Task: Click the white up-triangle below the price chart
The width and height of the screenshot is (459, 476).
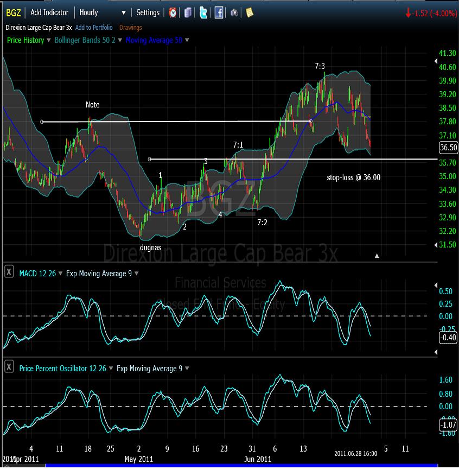Action: (x=377, y=256)
